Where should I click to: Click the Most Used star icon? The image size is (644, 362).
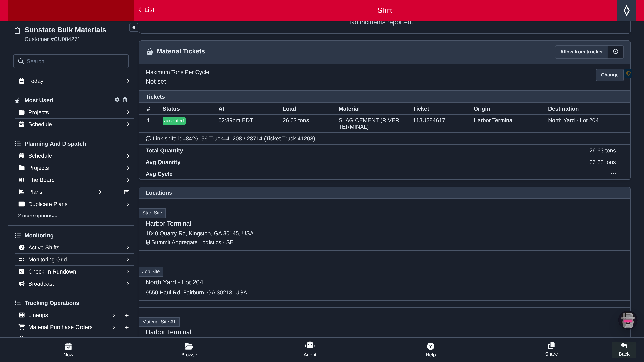[17, 100]
